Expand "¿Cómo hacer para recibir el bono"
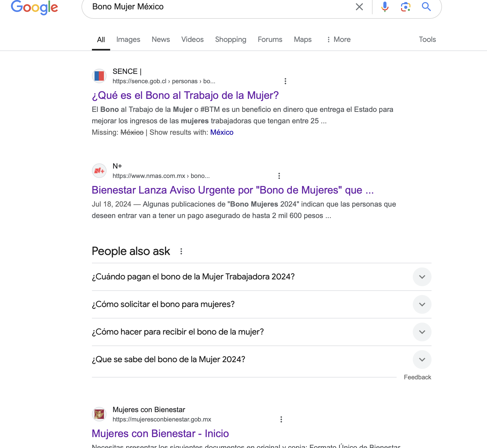The height and width of the screenshot is (448, 487). (422, 332)
